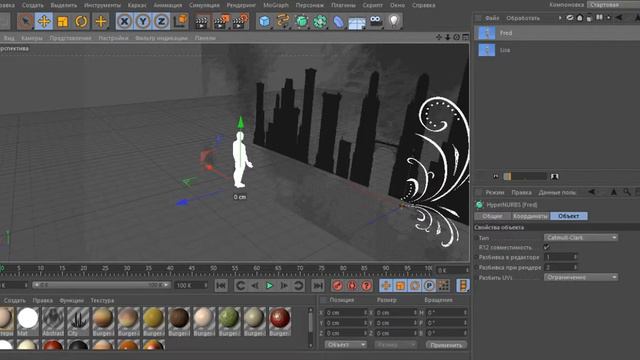The image size is (640, 360).
Task: Open the size mode dropdown in coordinates
Action: click(x=395, y=344)
